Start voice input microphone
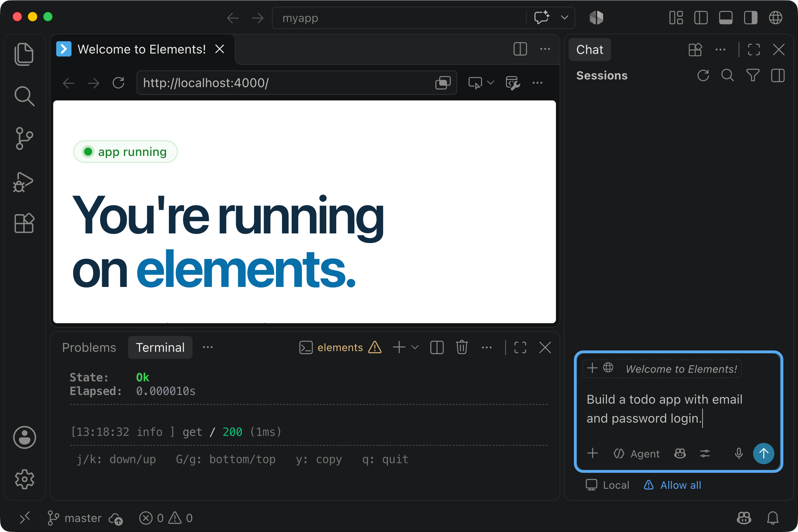The width and height of the screenshot is (798, 532). (x=738, y=454)
